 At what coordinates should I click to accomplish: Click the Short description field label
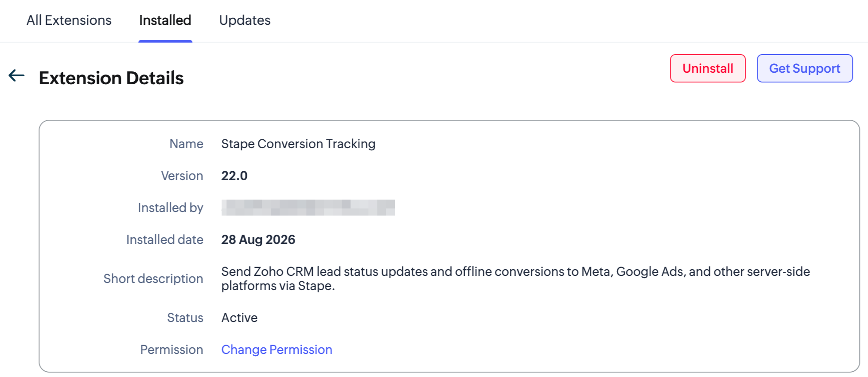pos(153,279)
